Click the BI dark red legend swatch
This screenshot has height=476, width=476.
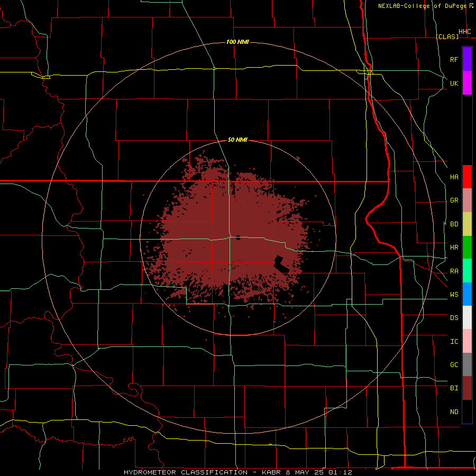467,388
